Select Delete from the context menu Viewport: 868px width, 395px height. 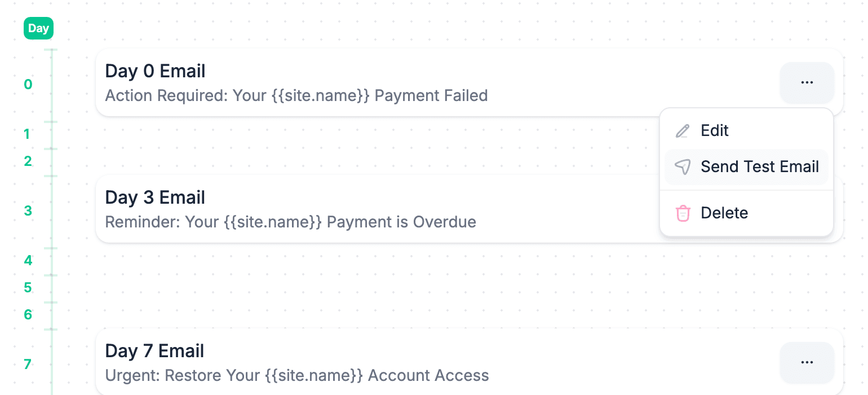coord(724,213)
